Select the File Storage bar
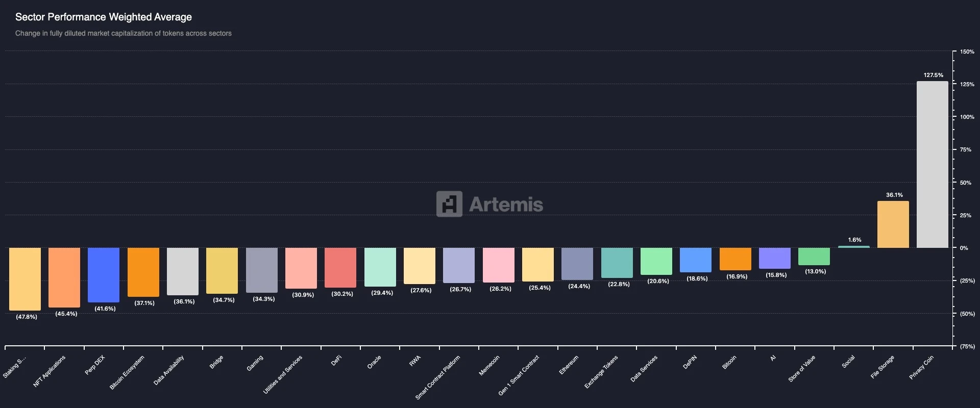 tap(893, 224)
